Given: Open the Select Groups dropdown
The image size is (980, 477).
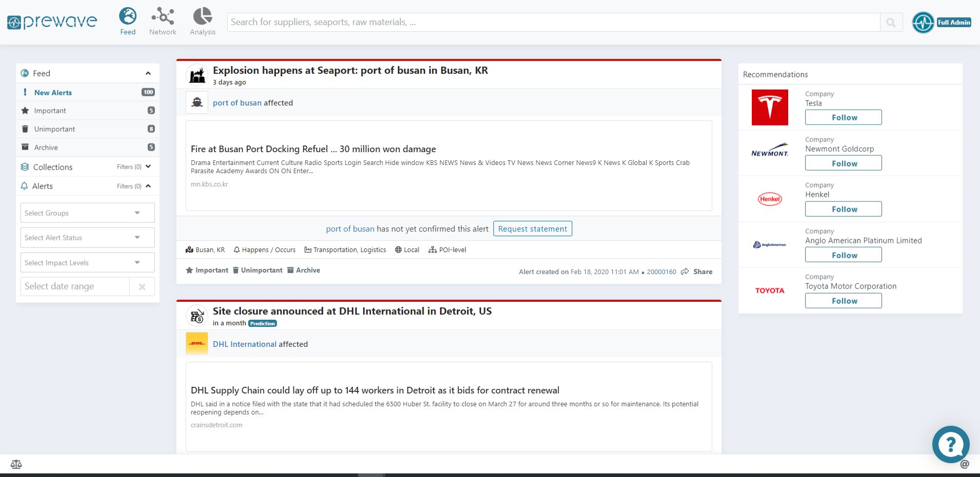Looking at the screenshot, I should pyautogui.click(x=88, y=213).
